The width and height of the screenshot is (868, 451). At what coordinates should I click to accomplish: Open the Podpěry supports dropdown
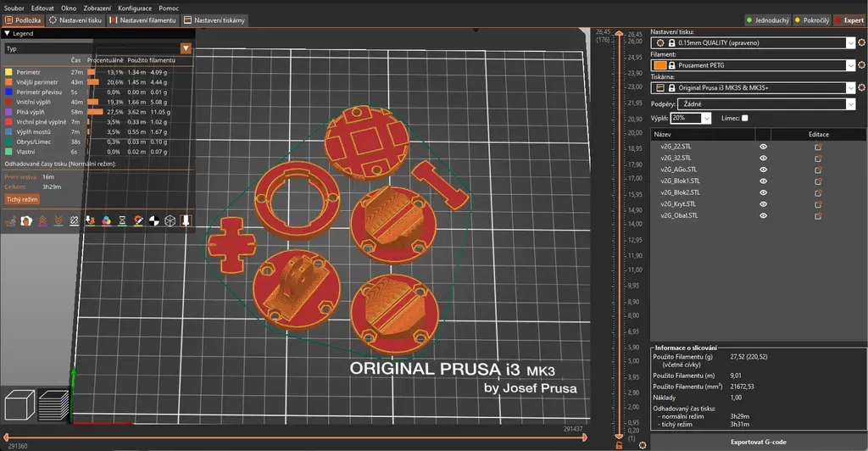point(766,104)
